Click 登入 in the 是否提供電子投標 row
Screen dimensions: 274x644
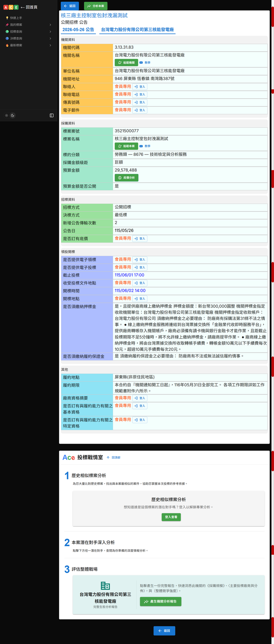140,267
